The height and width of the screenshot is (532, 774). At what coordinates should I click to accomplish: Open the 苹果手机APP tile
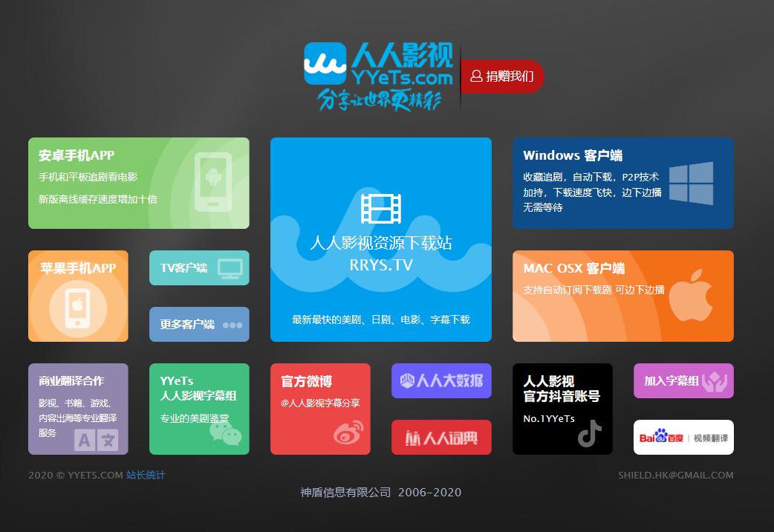click(78, 296)
